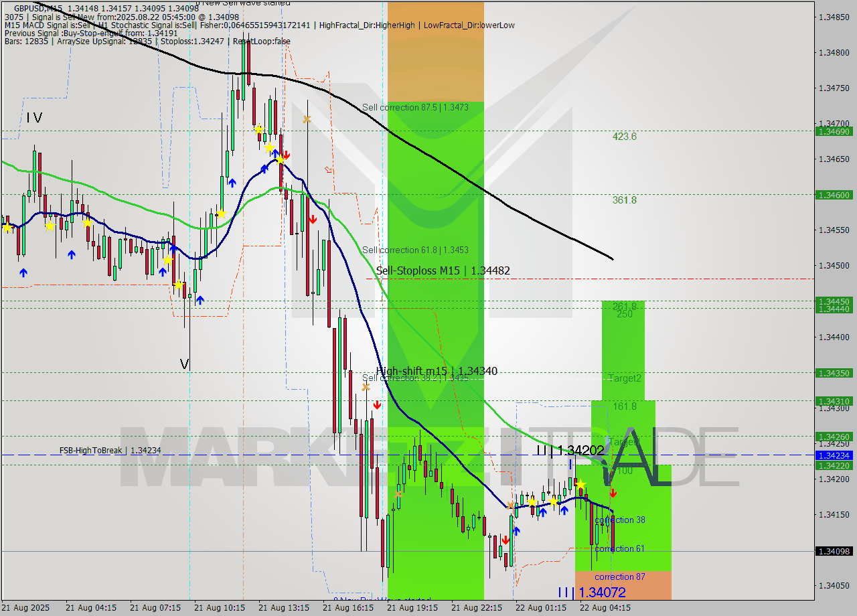Click the FSB-HighToBreak 1.34234 label
Screen dimensions: 857x616
pyautogui.click(x=110, y=451)
